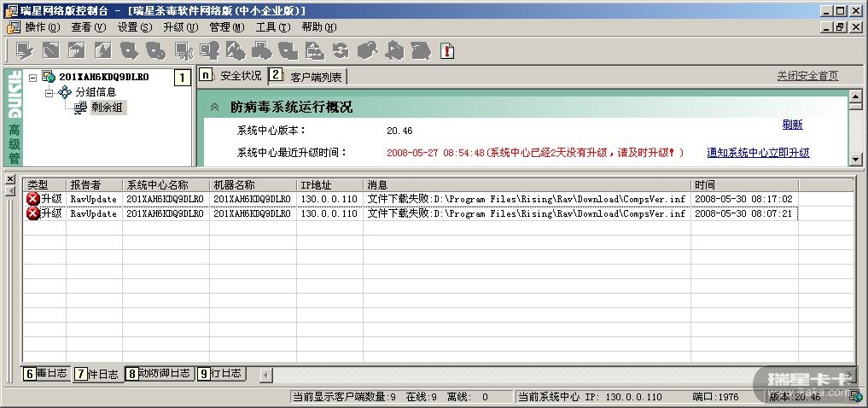Switch to the 主动防御日志 tab, third bottom tab
The image size is (868, 408).
[160, 373]
